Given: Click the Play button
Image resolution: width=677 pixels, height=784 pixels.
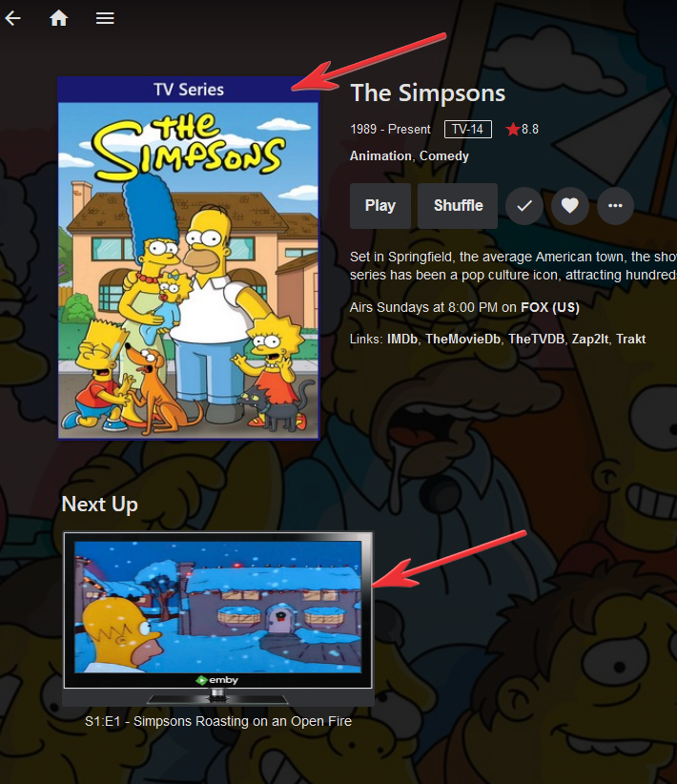Looking at the screenshot, I should 380,205.
